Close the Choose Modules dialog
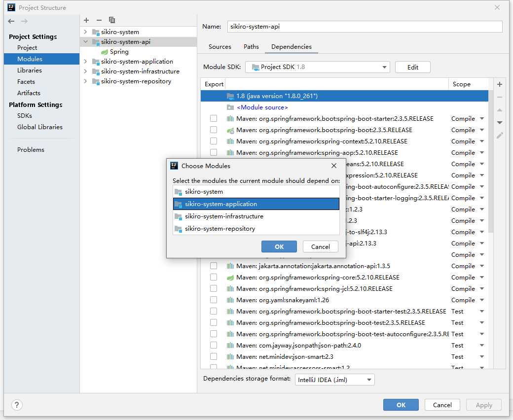 click(x=334, y=166)
